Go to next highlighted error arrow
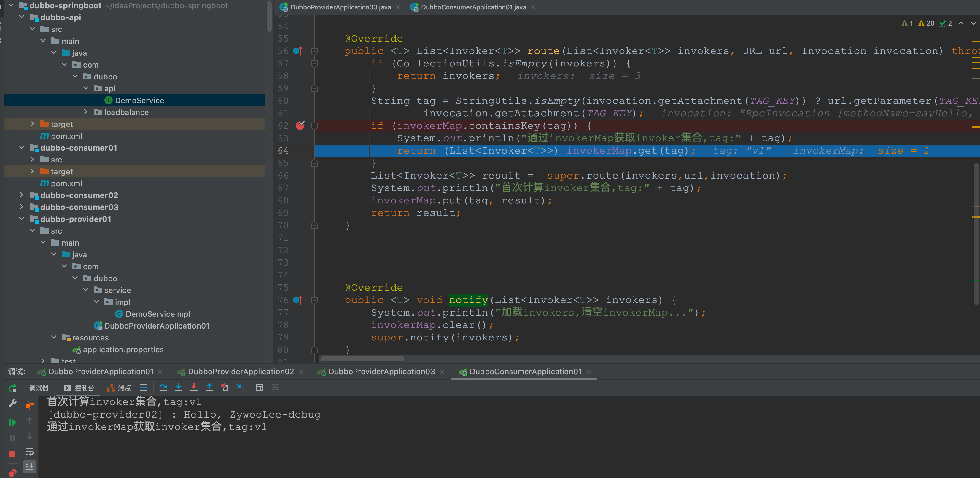Image resolution: width=980 pixels, height=478 pixels. click(x=973, y=23)
